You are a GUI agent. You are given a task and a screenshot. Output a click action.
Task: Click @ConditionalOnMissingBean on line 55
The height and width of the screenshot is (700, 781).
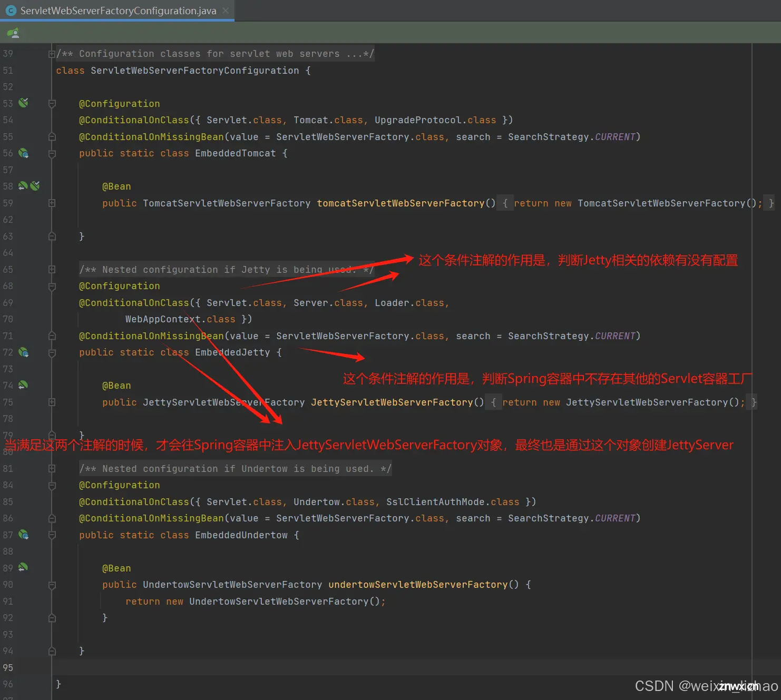click(x=151, y=137)
